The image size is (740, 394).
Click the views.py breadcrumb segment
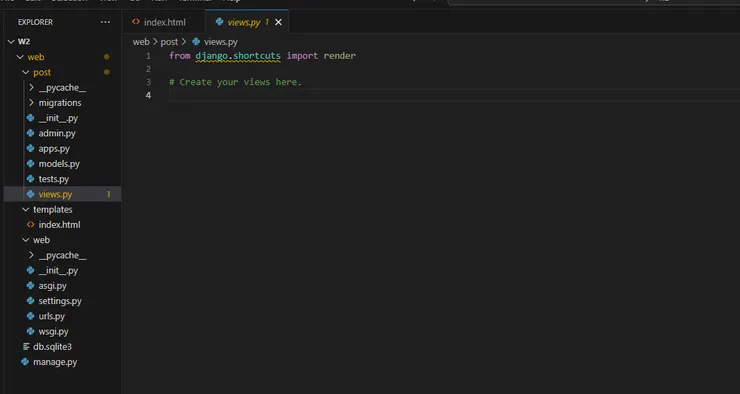point(221,42)
